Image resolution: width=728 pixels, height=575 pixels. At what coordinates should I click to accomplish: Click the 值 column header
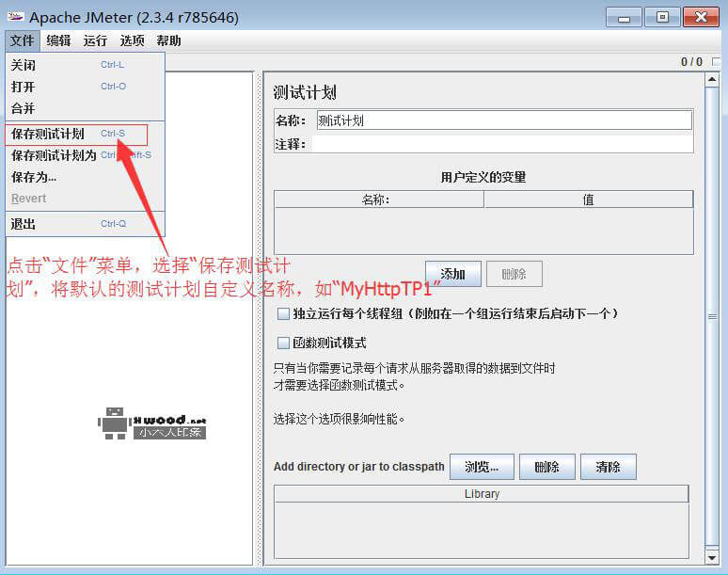click(x=588, y=200)
